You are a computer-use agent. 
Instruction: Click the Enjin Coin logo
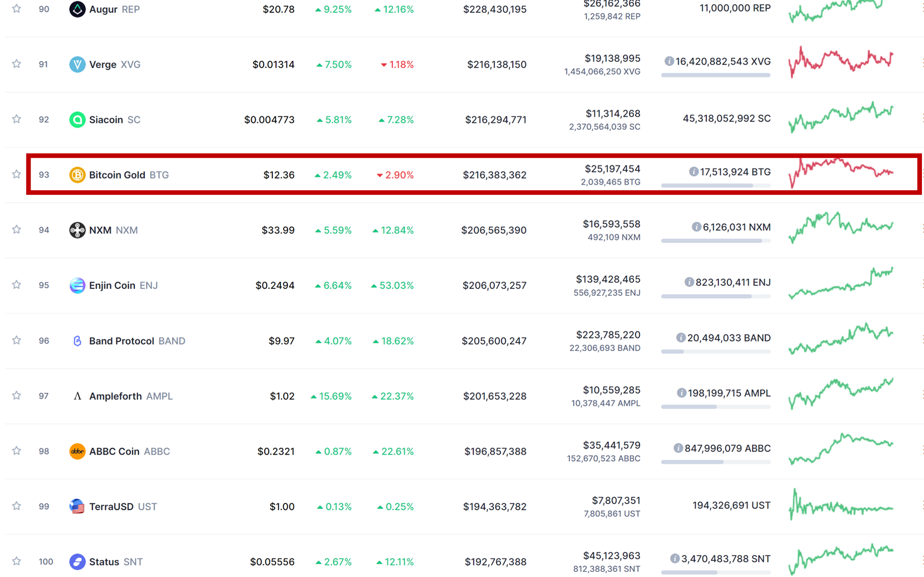coord(77,285)
